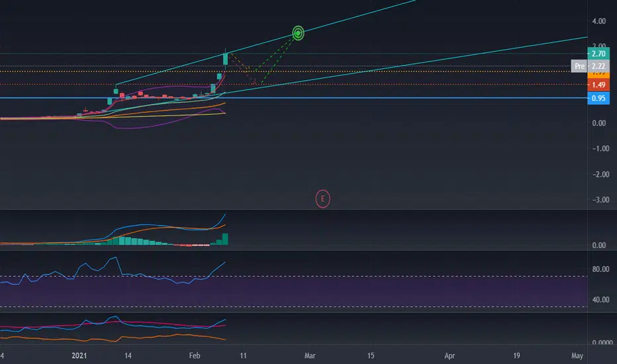Click the 14 date axis label
617x364 pixels.
click(x=128, y=355)
